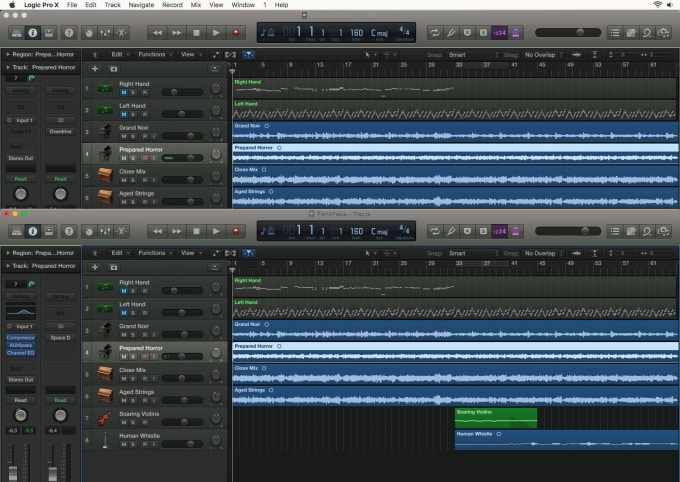This screenshot has height=482, width=680.
Task: Expand Track inspector in the bottom window
Action: click(8, 266)
